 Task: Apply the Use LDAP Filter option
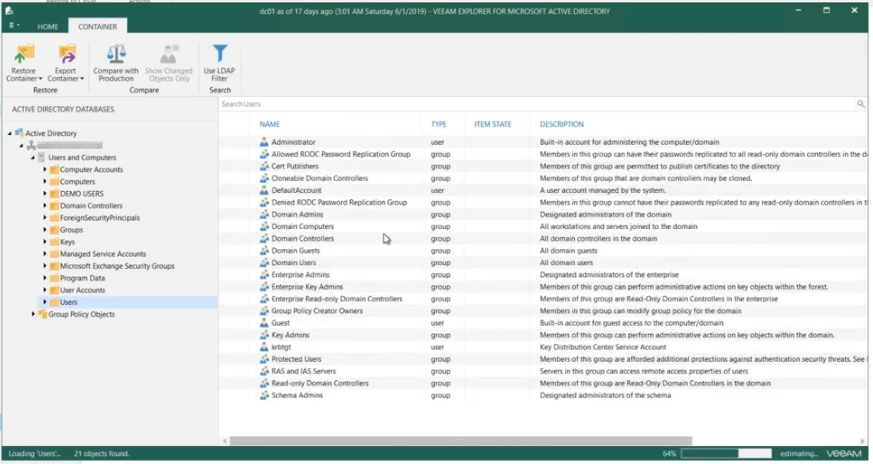(219, 63)
